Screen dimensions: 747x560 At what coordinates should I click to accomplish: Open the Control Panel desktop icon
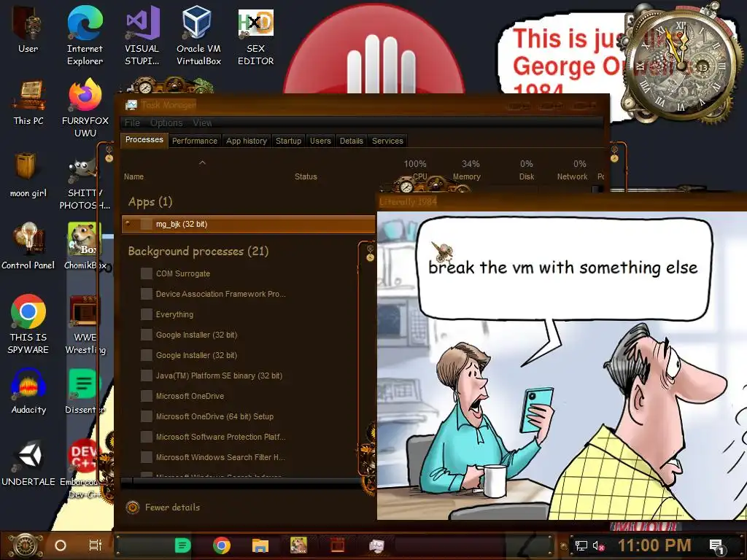point(28,246)
